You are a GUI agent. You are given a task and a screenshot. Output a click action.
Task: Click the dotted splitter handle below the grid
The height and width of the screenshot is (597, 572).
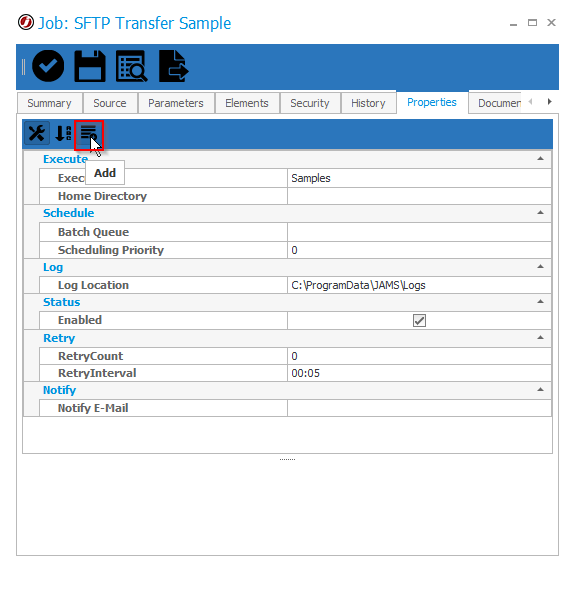(x=287, y=460)
